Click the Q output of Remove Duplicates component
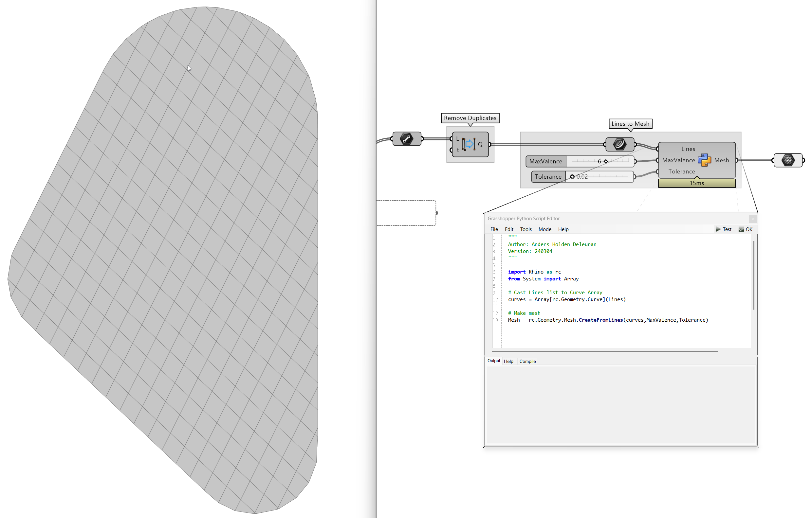 [480, 144]
